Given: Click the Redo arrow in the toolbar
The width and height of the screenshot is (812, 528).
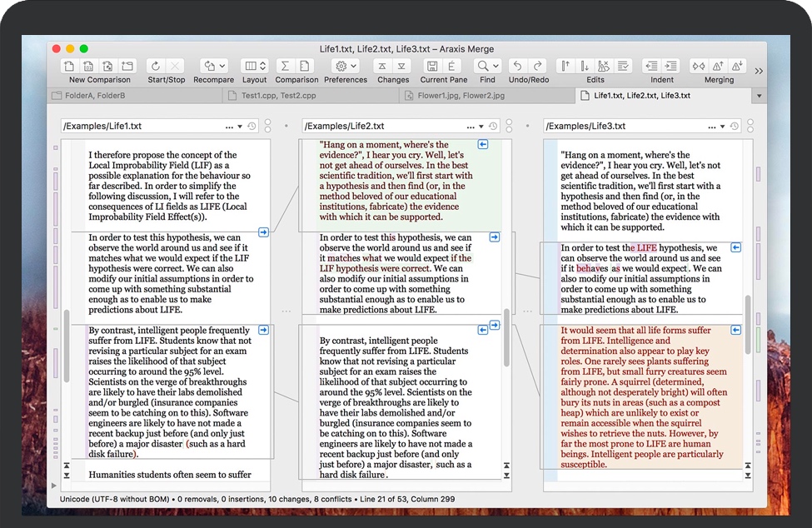Looking at the screenshot, I should [538, 66].
